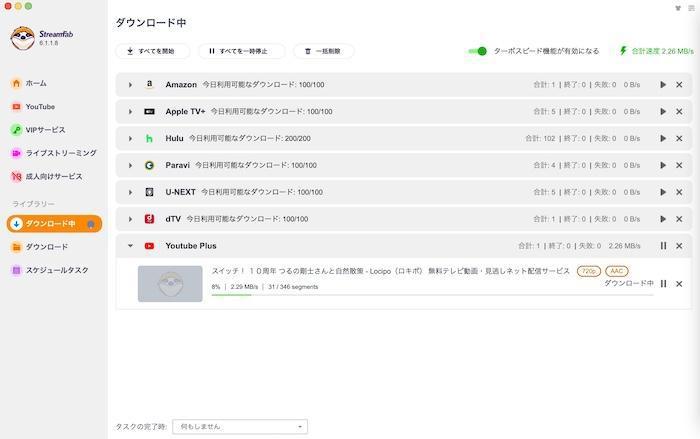Remove the Amazon download group
Viewport: 700px width, 439px height.
(679, 85)
